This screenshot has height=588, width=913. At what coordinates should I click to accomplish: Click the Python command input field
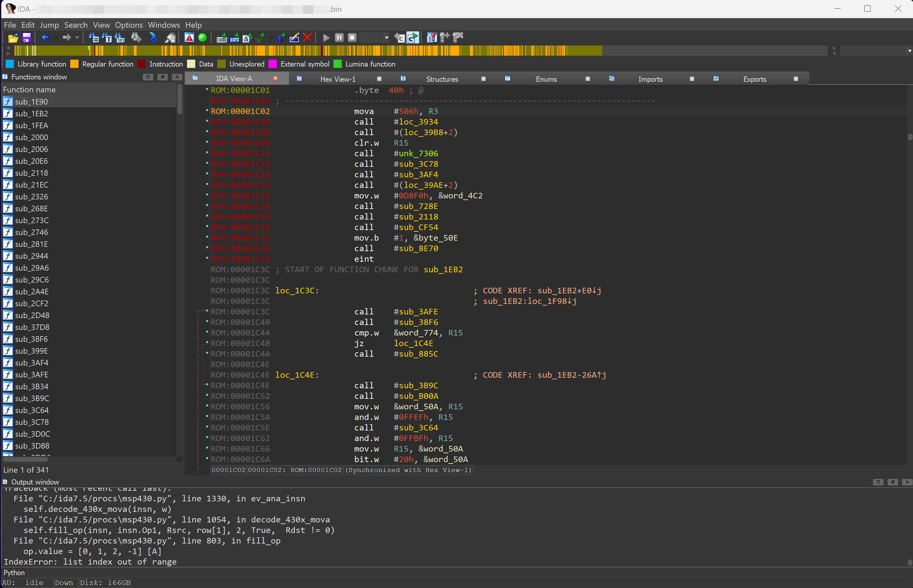(458, 573)
